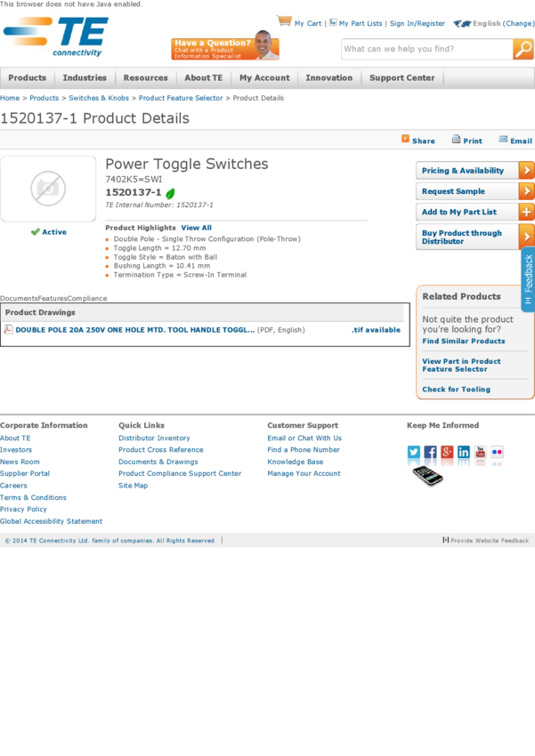Viewport: 535px width, 756px height.
Task: Click the globe language icon
Action: tap(462, 23)
